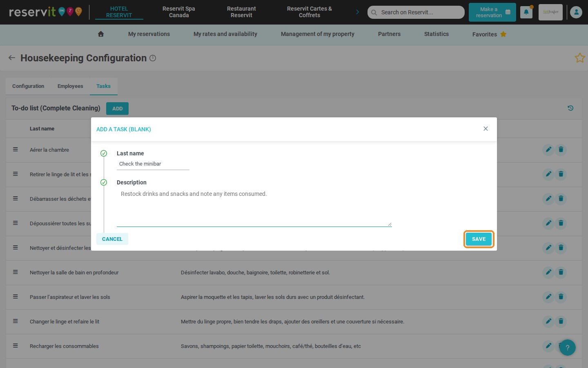Click the history restore icon
The height and width of the screenshot is (368, 588).
(x=570, y=108)
